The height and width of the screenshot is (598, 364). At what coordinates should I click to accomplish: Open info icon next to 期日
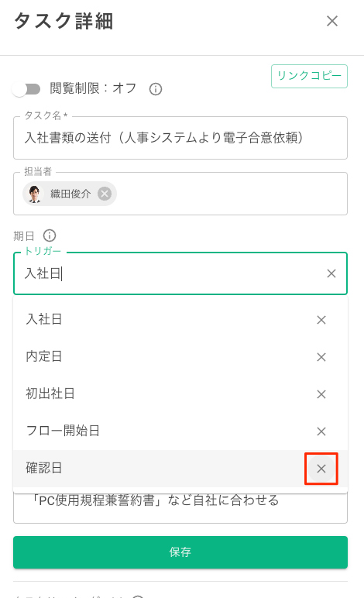50,235
